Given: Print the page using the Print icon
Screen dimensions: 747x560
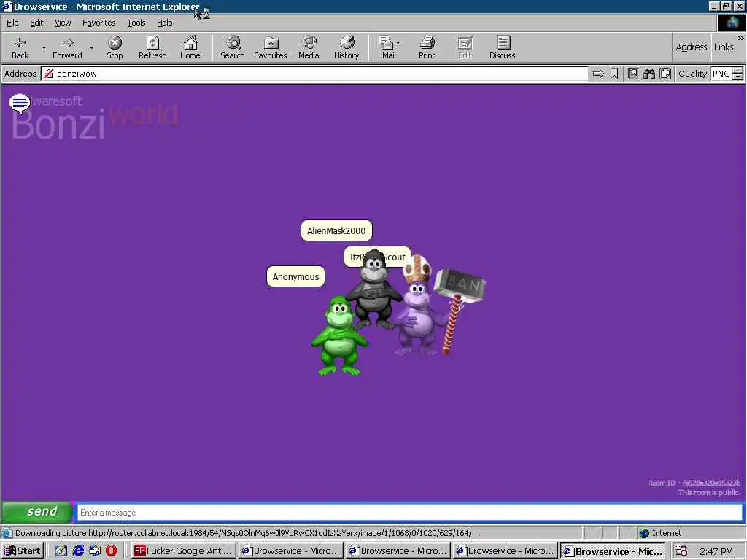Looking at the screenshot, I should point(427,47).
